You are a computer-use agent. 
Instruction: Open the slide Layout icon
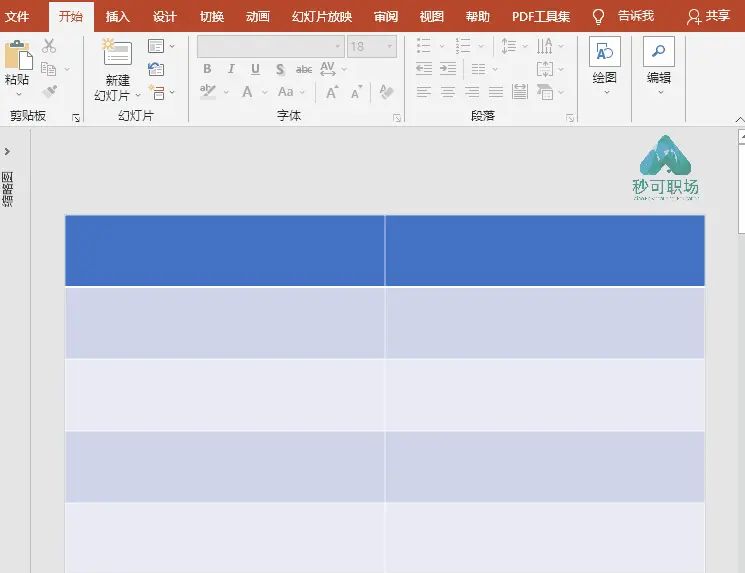pos(156,46)
